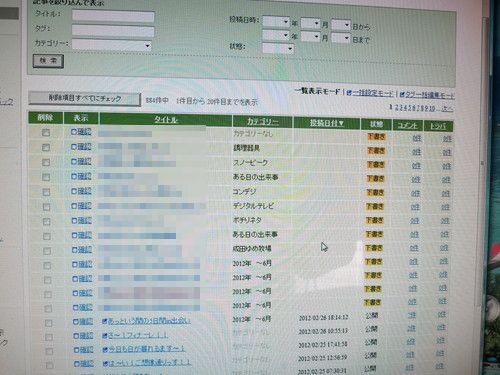Open external-link icon for 一括設定モード
This screenshot has height=375, width=500.
click(x=349, y=93)
